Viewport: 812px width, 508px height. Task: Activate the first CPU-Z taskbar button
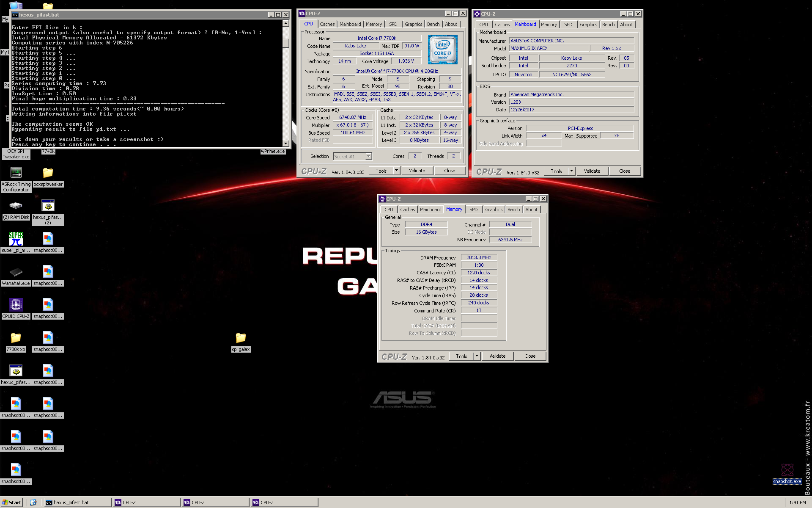tap(147, 502)
